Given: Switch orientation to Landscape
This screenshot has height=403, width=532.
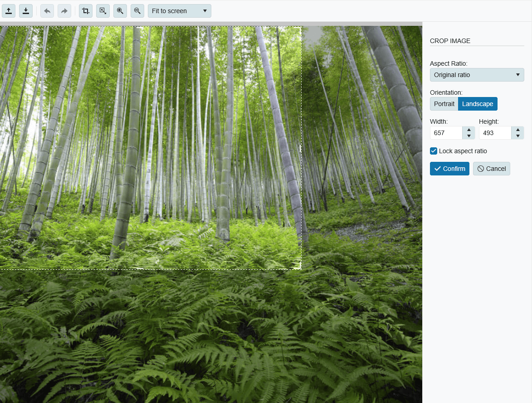Looking at the screenshot, I should (x=478, y=104).
